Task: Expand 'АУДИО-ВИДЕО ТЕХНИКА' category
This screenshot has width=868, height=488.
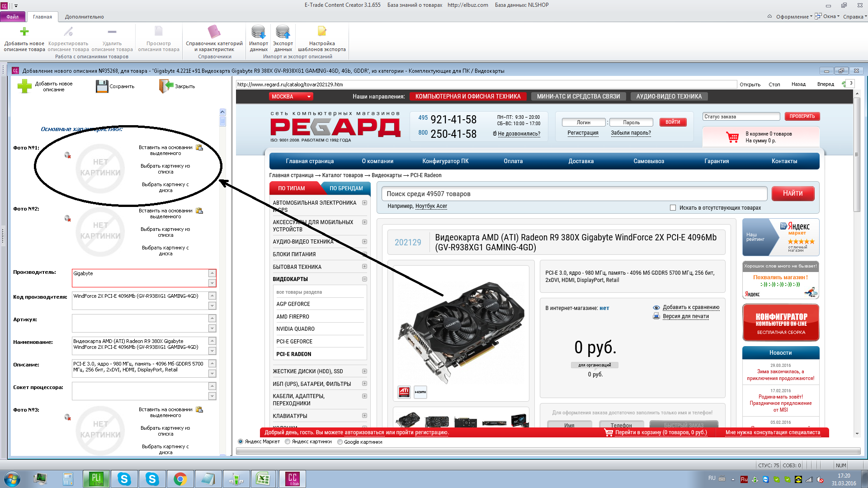Action: (364, 242)
